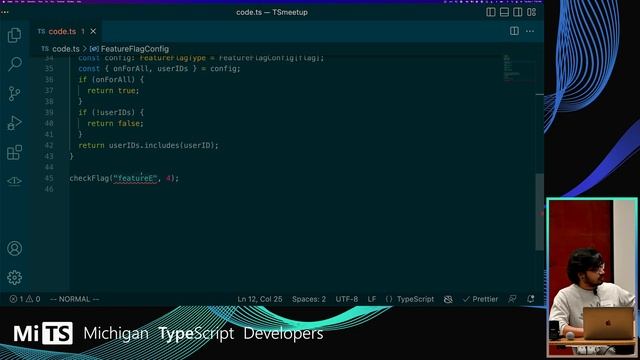This screenshot has height=360, width=640.
Task: Open the notifications bell icon
Action: point(531,299)
